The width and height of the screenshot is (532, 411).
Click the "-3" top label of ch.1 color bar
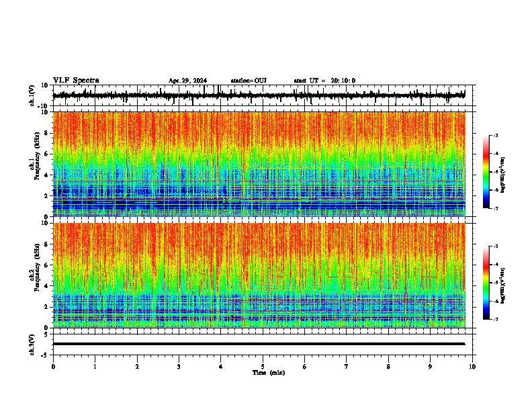pos(496,135)
